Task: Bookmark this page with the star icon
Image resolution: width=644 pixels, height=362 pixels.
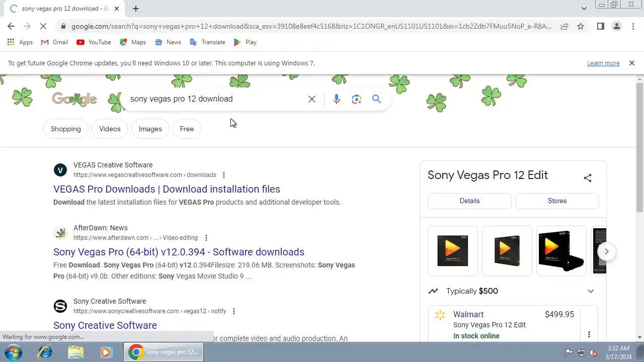Action: coord(581,26)
